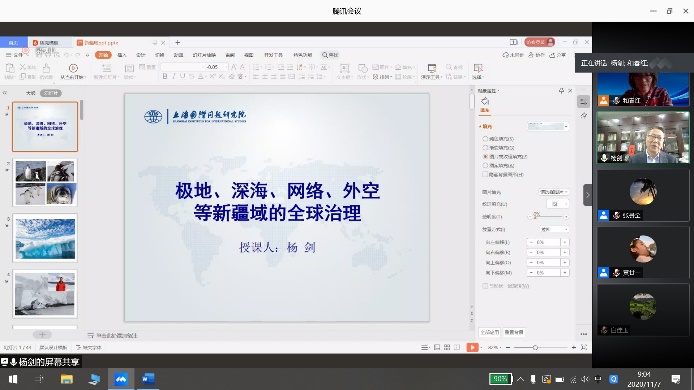This screenshot has width=694, height=390.
Task: Pin the properties pane with pushpin icon
Action: [x=561, y=91]
